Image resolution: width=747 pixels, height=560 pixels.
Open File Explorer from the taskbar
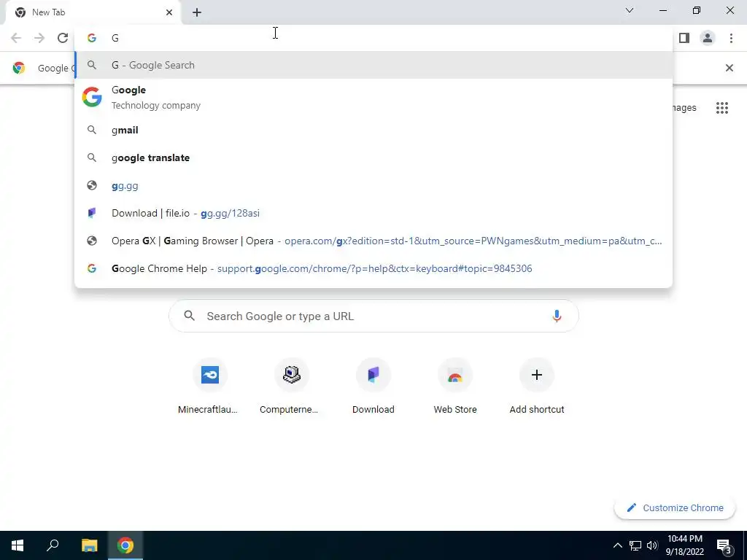89,545
